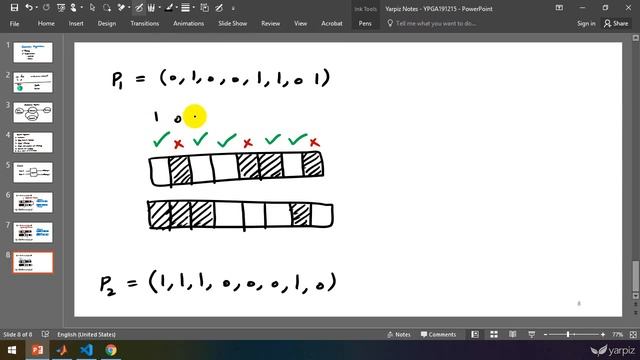Switch to Normal view

[x=475, y=334]
